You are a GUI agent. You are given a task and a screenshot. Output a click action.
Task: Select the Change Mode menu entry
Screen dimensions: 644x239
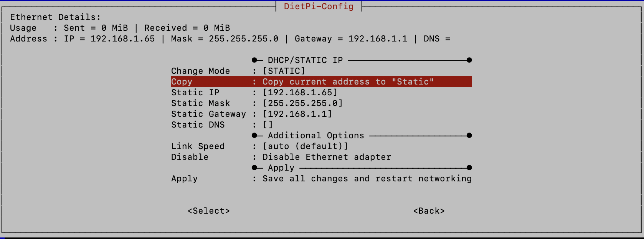200,71
